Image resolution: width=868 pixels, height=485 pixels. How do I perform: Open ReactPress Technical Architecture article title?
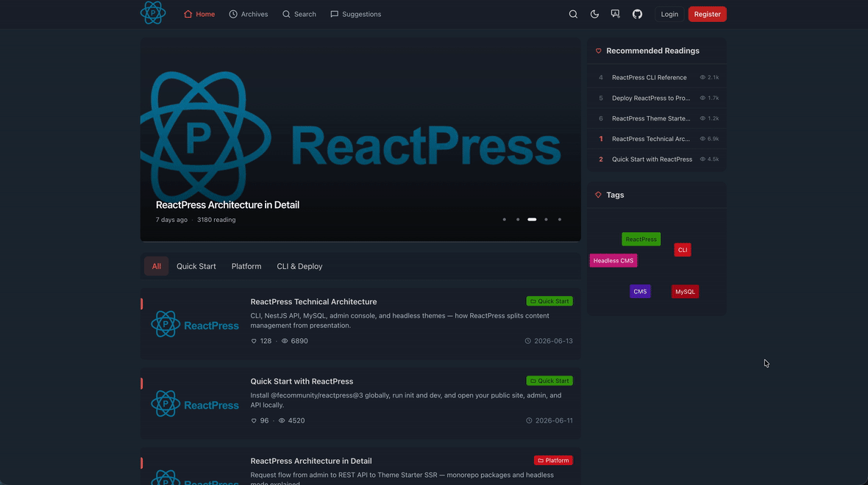coord(313,302)
